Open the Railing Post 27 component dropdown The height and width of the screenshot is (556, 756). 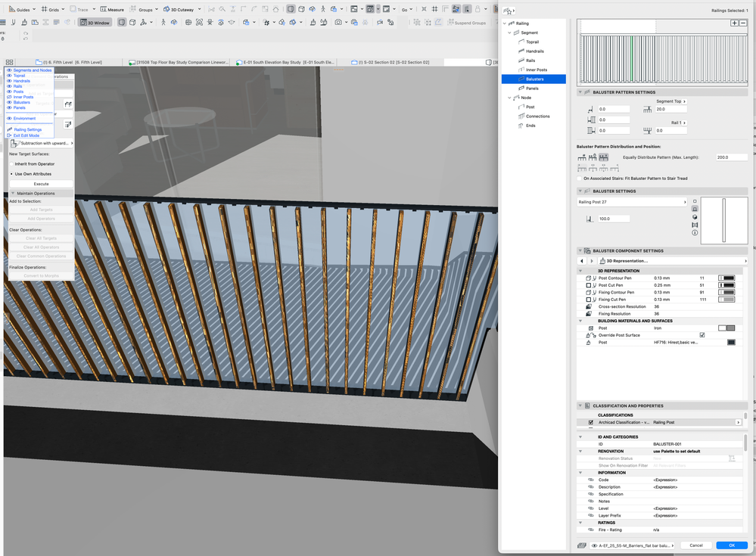tap(632, 203)
